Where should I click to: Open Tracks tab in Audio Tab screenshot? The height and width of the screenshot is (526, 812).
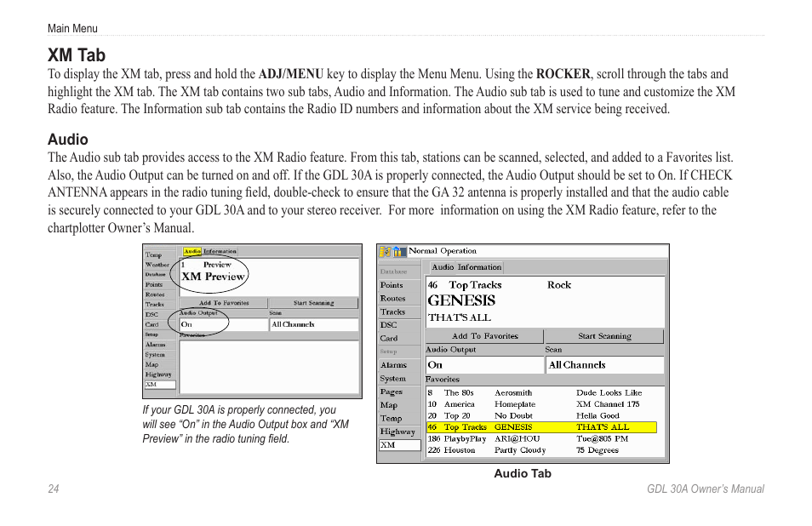(x=398, y=312)
